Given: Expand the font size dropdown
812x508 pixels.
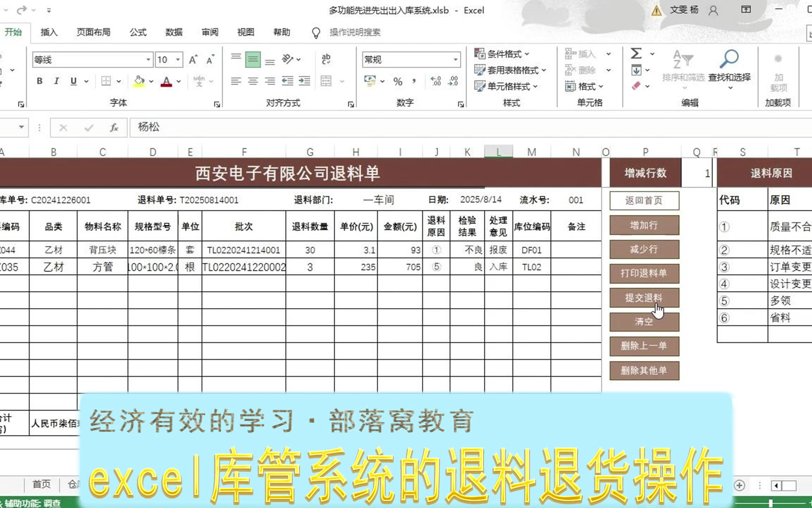Looking at the screenshot, I should pyautogui.click(x=178, y=60).
